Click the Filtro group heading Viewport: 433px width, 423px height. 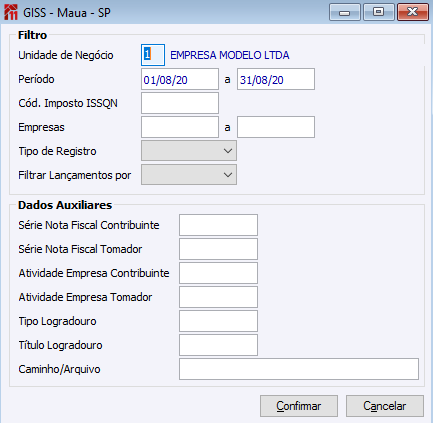[x=32, y=35]
